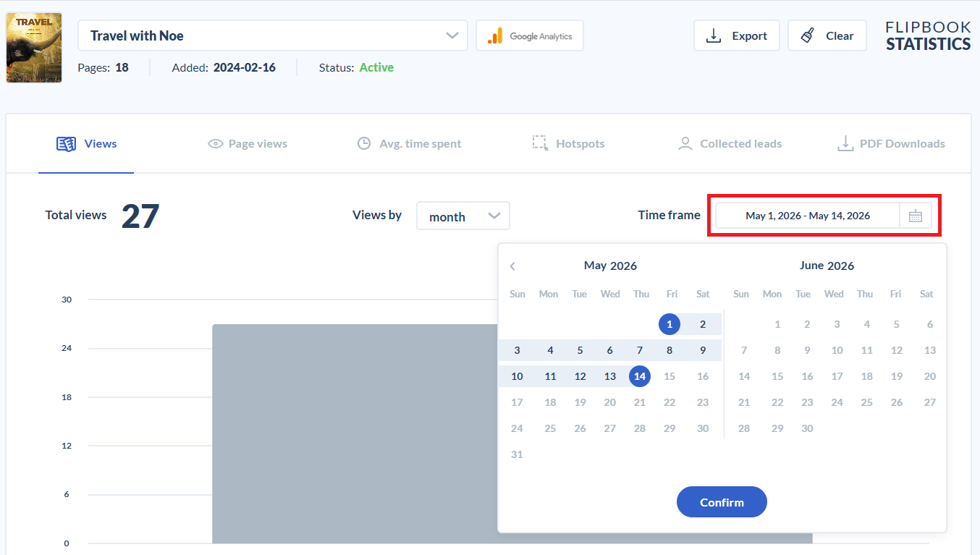Select May 3 in the calendar
This screenshot has width=980, height=555.
tap(517, 350)
